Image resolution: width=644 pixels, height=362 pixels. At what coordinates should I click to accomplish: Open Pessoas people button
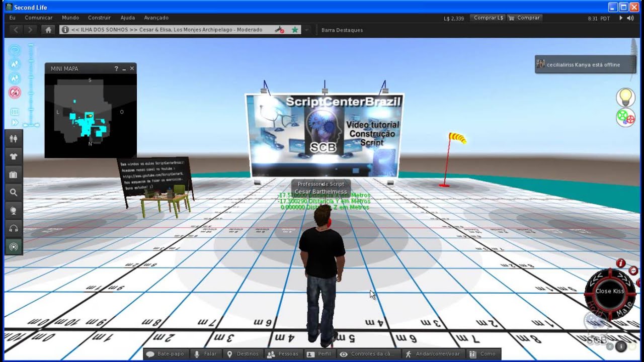pyautogui.click(x=283, y=354)
